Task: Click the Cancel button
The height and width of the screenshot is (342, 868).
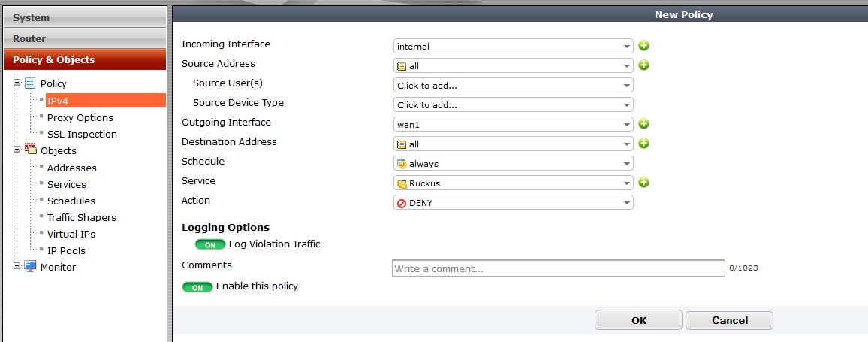Action: coord(729,320)
